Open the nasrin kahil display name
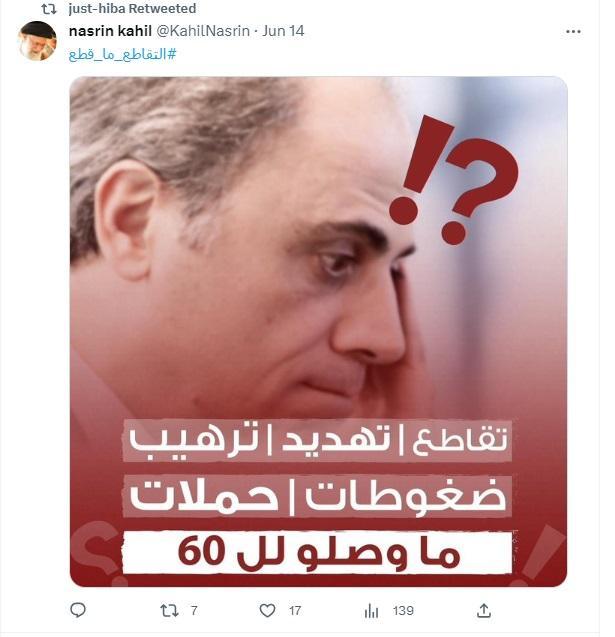Screen dimensions: 615x637 (x=110, y=31)
